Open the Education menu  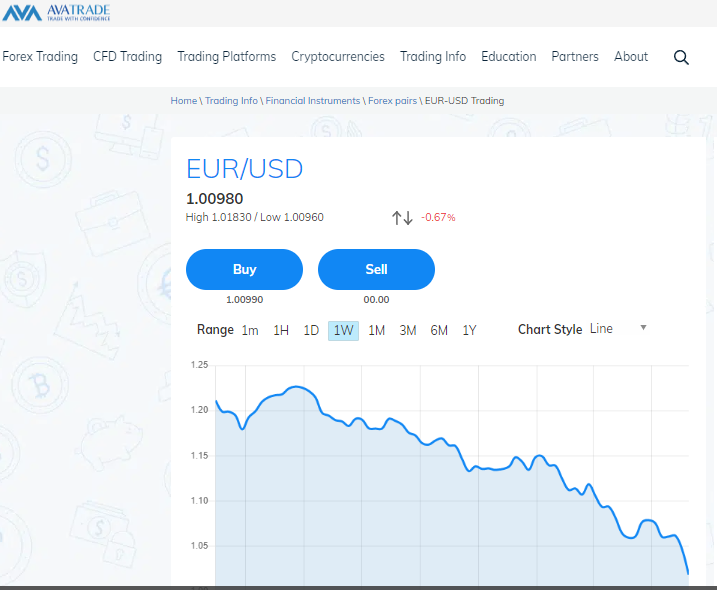click(x=509, y=57)
